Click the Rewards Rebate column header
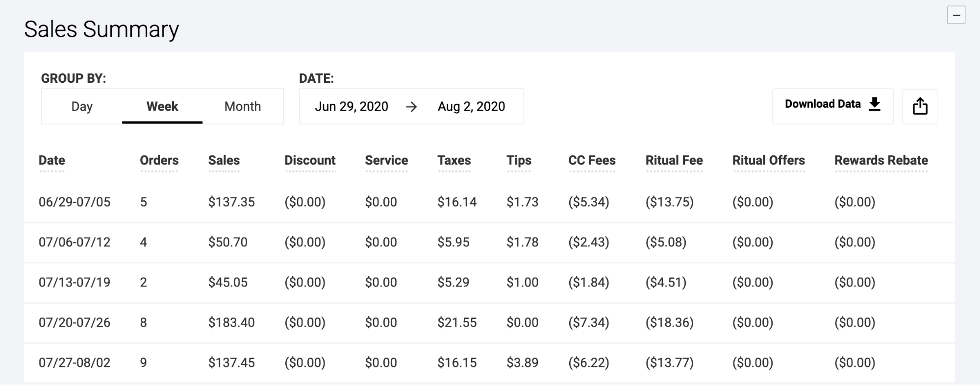Image resolution: width=980 pixels, height=385 pixels. (x=881, y=160)
